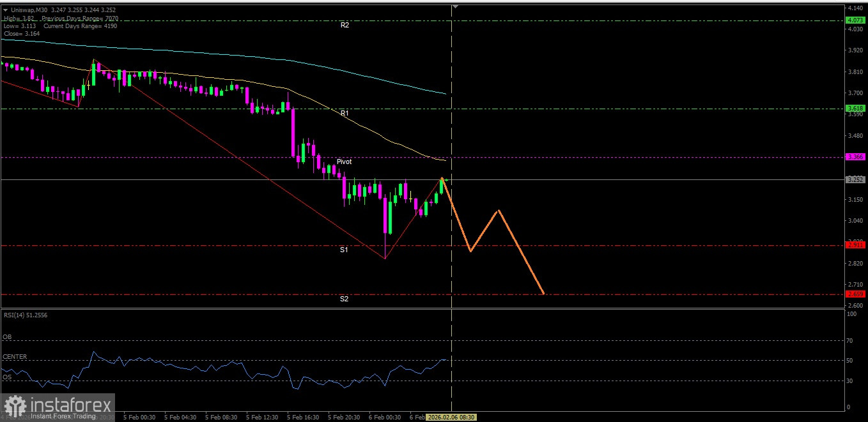868x422 pixels.
Task: Click the OB level label in RSI pane
Action: [x=6, y=336]
